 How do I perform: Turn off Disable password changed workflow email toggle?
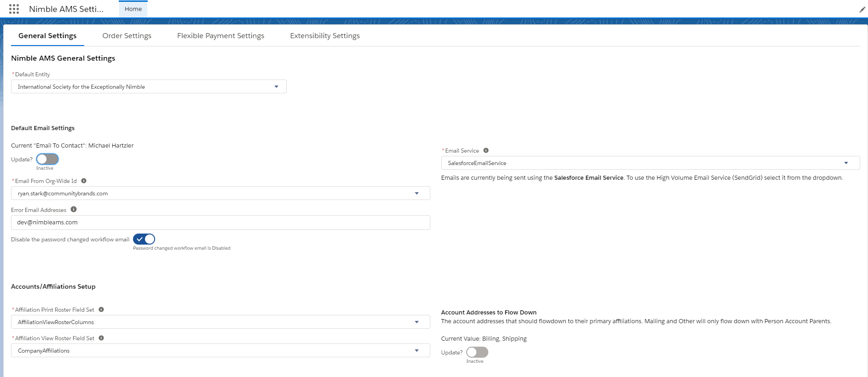144,239
